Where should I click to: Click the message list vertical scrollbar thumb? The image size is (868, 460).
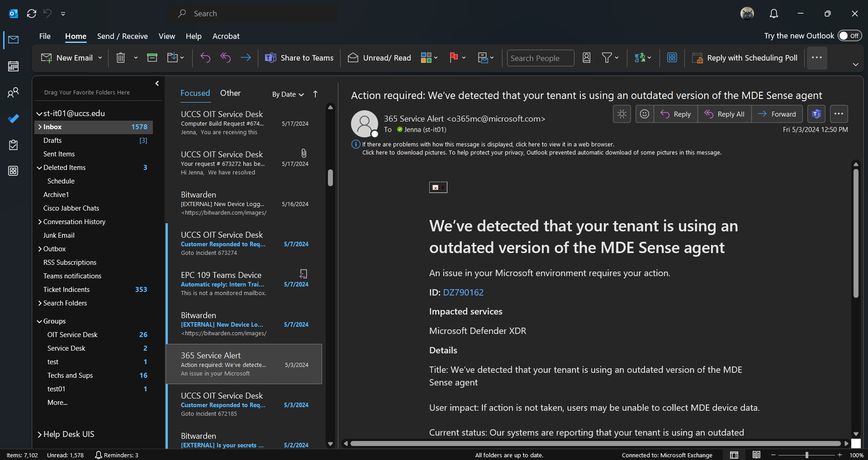pos(330,178)
